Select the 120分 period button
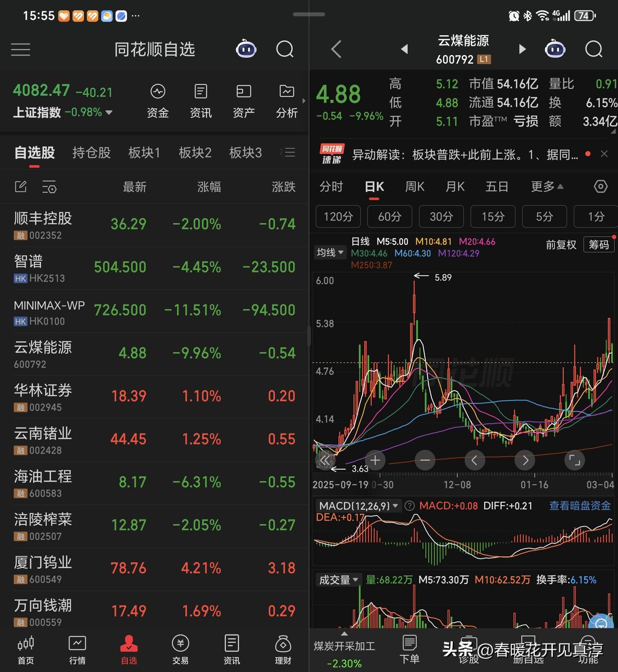Screen dimensions: 618x672 click(x=338, y=216)
